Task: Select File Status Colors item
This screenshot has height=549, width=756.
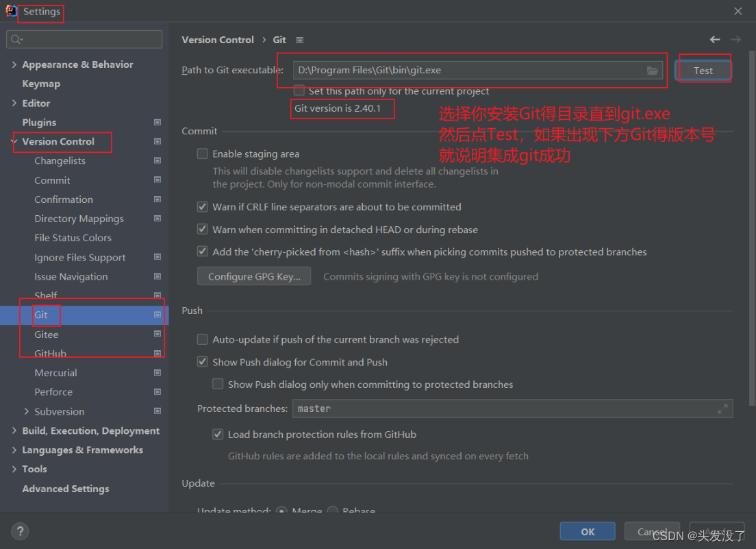Action: (73, 238)
